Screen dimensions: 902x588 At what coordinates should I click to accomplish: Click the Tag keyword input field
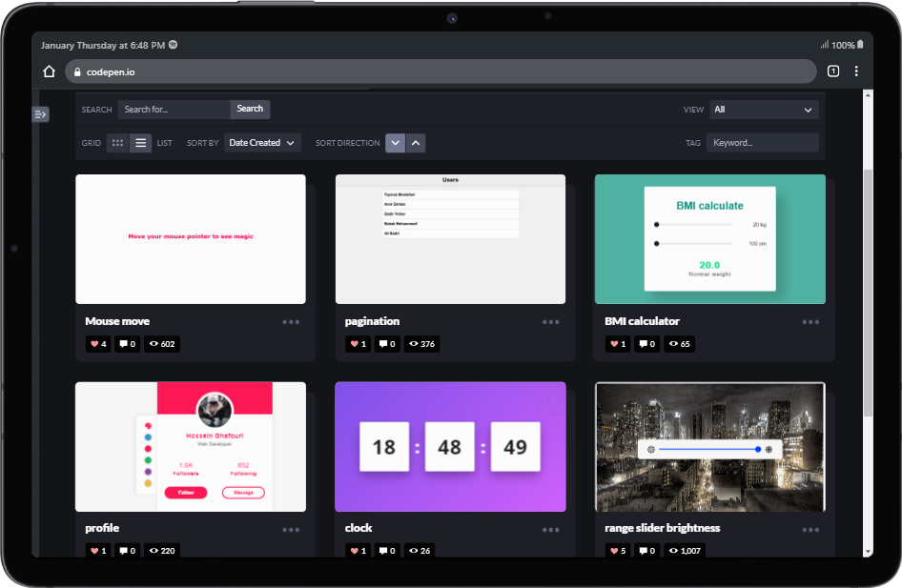coord(763,143)
